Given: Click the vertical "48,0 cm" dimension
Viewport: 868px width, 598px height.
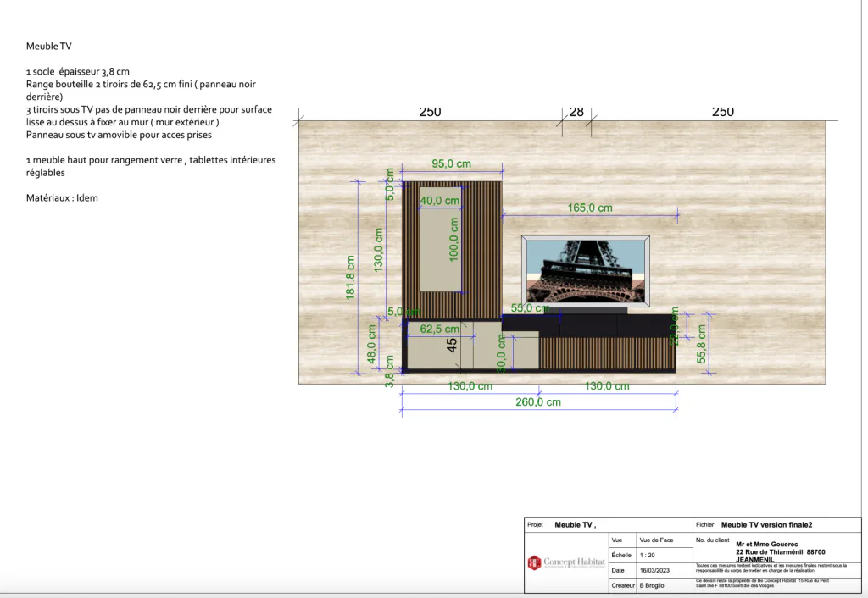Looking at the screenshot, I should click(x=371, y=344).
